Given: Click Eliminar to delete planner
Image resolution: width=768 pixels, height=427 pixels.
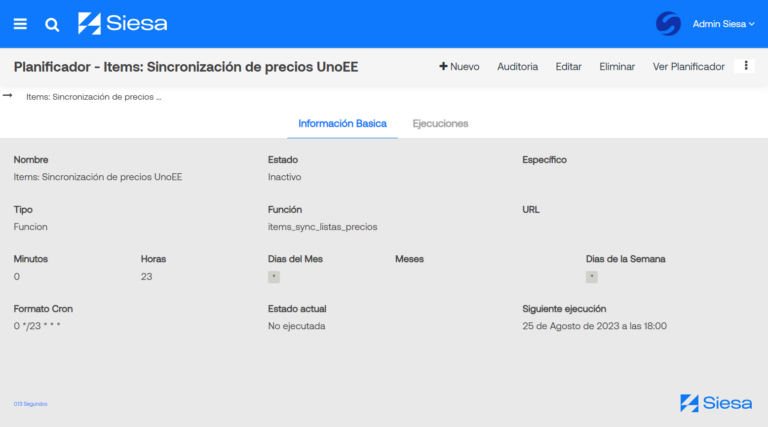Looking at the screenshot, I should (x=617, y=67).
